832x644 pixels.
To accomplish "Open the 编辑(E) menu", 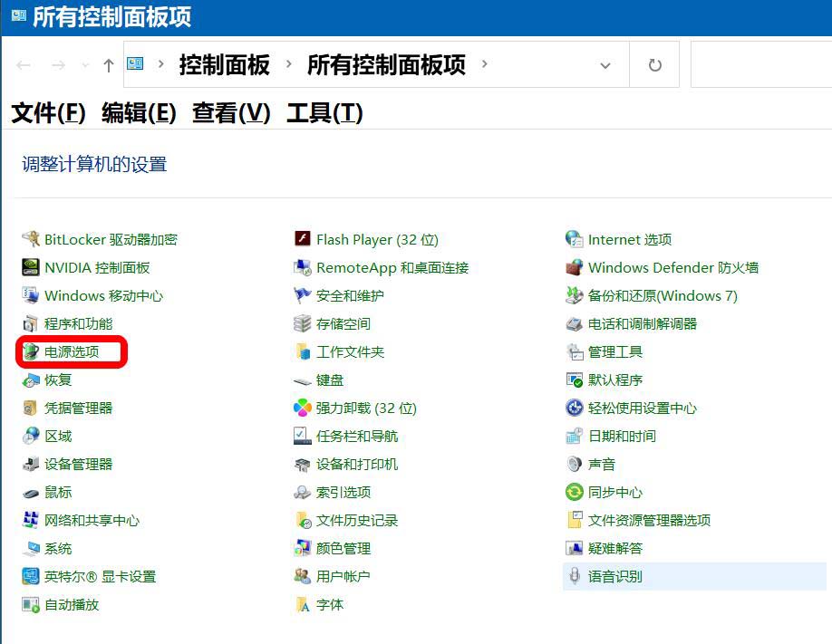I will (x=139, y=113).
